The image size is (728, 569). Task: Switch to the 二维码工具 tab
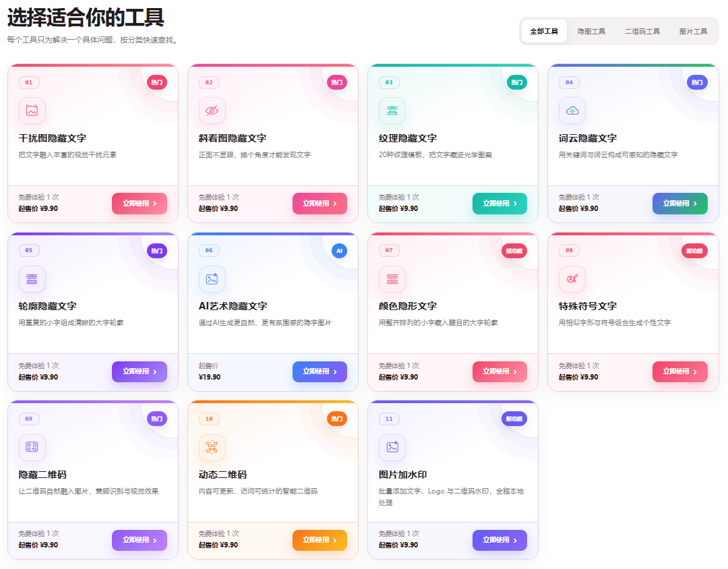[x=642, y=31]
